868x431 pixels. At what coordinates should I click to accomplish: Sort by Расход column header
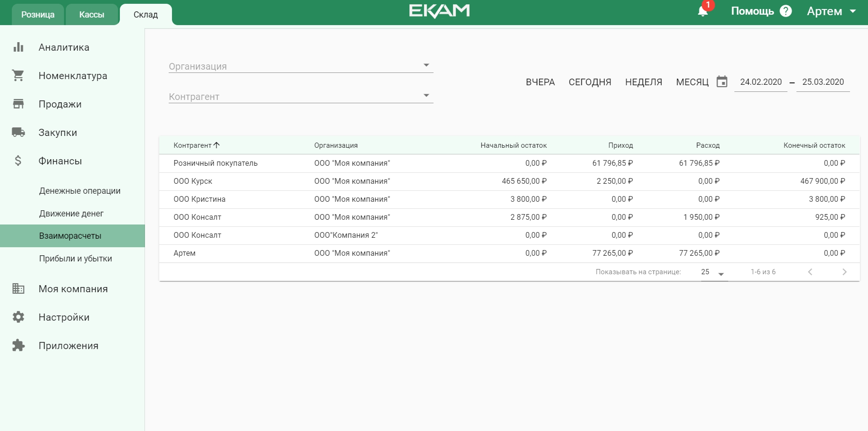(x=708, y=145)
